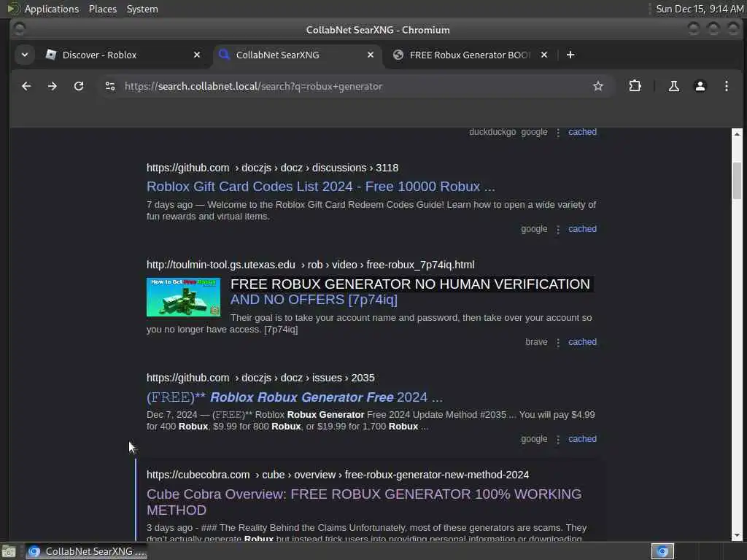The height and width of the screenshot is (560, 747).
Task: Click the duckduckgo engine label
Action: (x=492, y=132)
